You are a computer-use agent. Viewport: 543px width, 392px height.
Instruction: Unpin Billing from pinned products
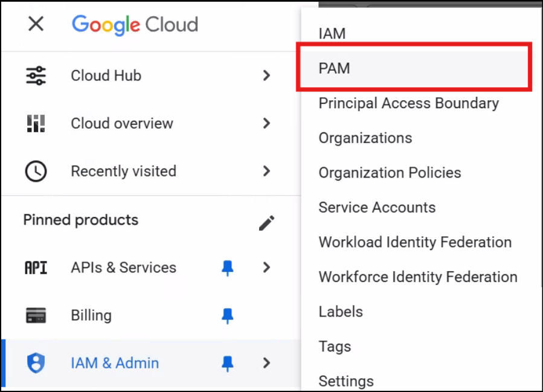point(227,315)
